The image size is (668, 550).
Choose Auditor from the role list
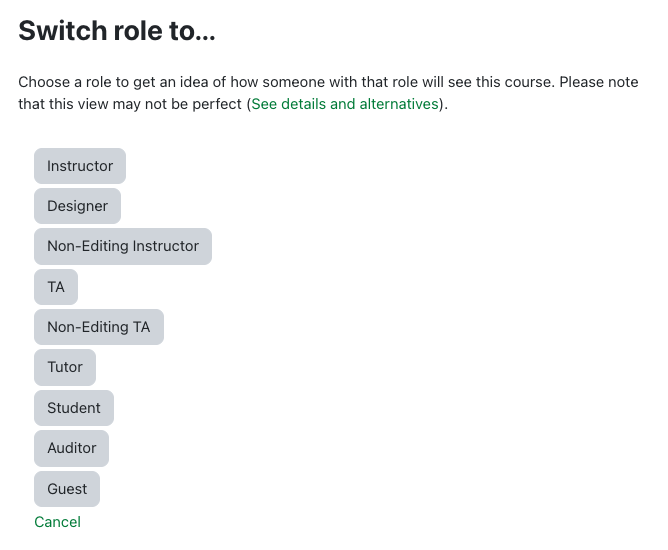pyautogui.click(x=71, y=448)
